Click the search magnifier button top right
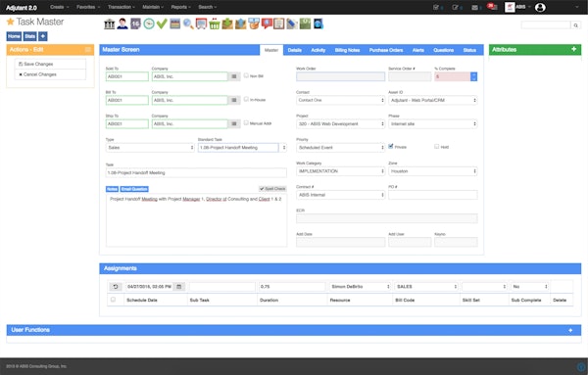Viewport: 588px width, 375px height. pyautogui.click(x=575, y=25)
